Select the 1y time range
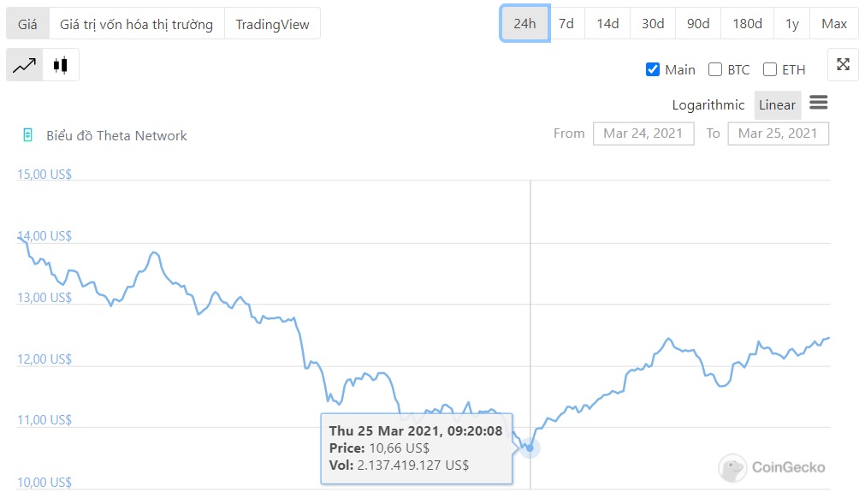 [x=791, y=23]
